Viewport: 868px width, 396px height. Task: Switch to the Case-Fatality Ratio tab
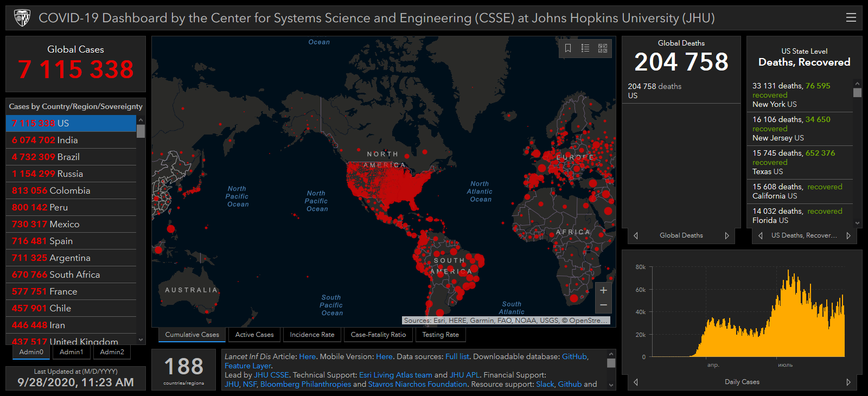point(378,335)
